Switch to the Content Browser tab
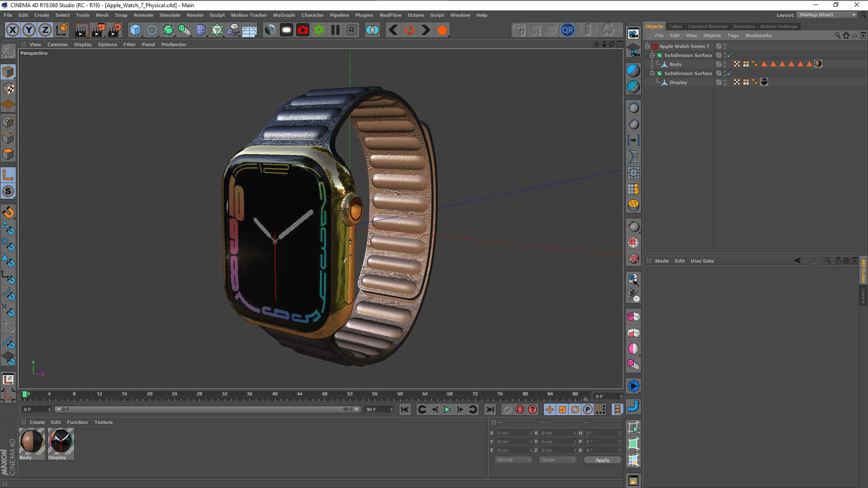Viewport: 868px width, 488px height. [x=708, y=26]
